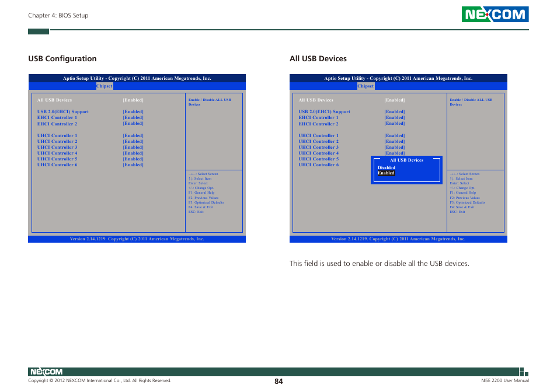The image size is (557, 392).
Task: Click help text 'Enable / Disable ALL USB Devices' in All USB Devices screenshot
Action: (471, 102)
